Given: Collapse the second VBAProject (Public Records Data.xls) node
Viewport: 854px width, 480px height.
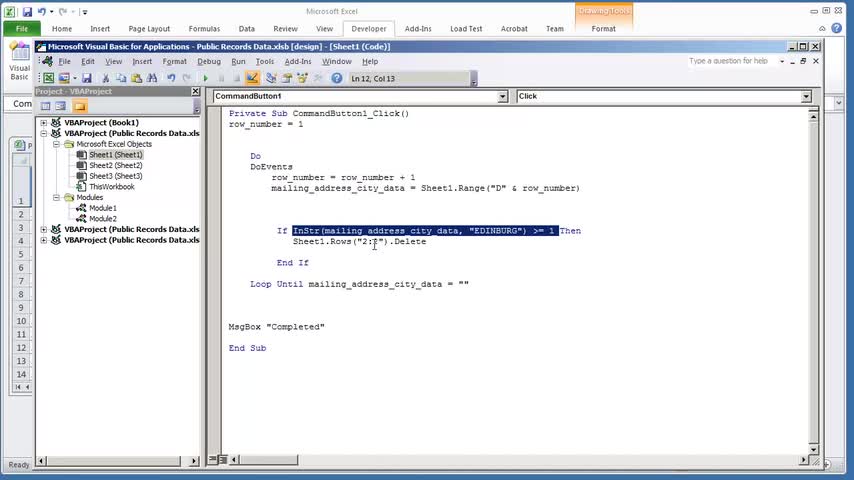Looking at the screenshot, I should (44, 133).
